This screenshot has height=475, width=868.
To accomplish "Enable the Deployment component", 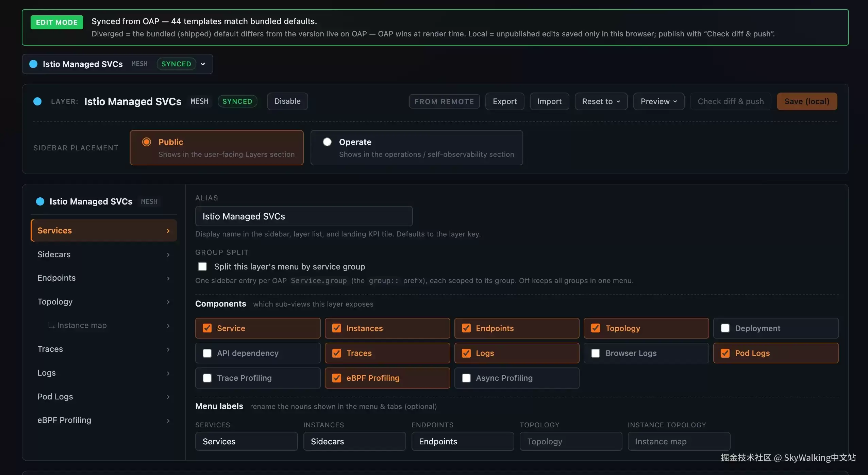I will (x=725, y=328).
